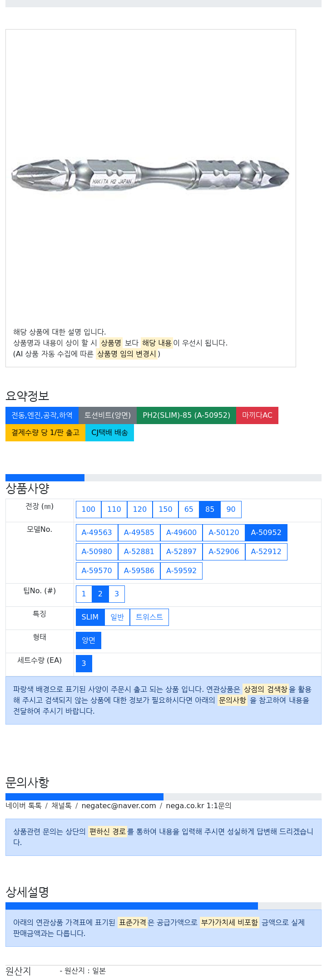Click the CJ택배 배송 shipping badge
Screen dimensions: 327x980
109,433
